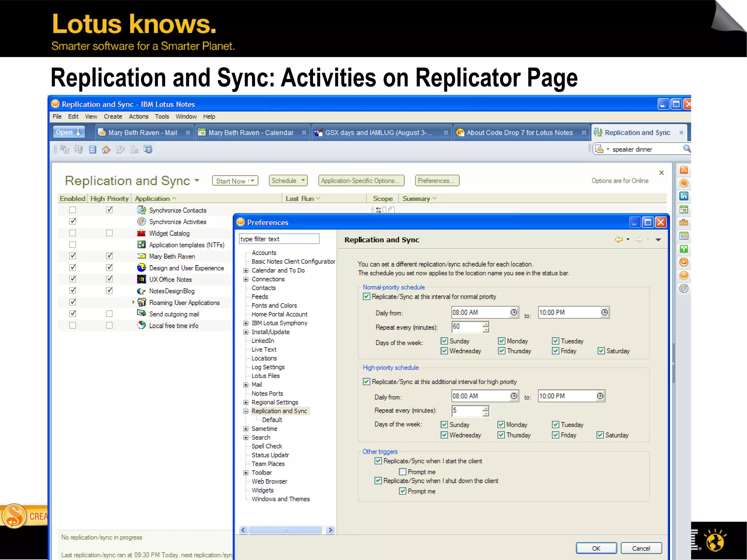Open the Tools menu

point(162,116)
